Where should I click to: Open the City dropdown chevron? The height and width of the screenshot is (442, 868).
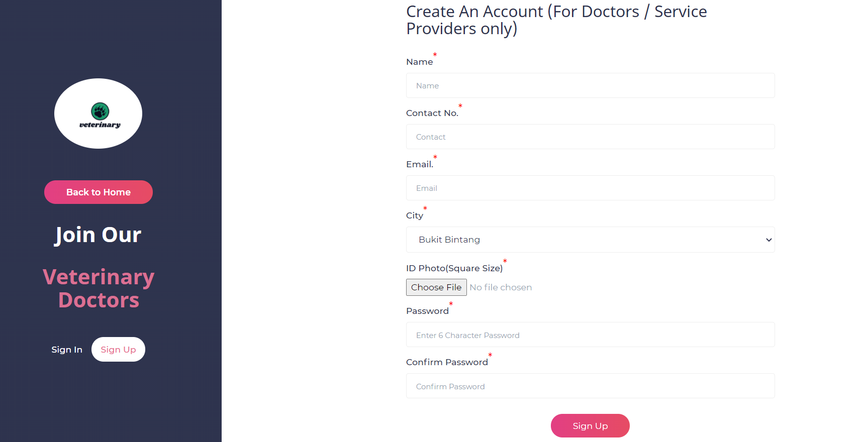click(767, 240)
